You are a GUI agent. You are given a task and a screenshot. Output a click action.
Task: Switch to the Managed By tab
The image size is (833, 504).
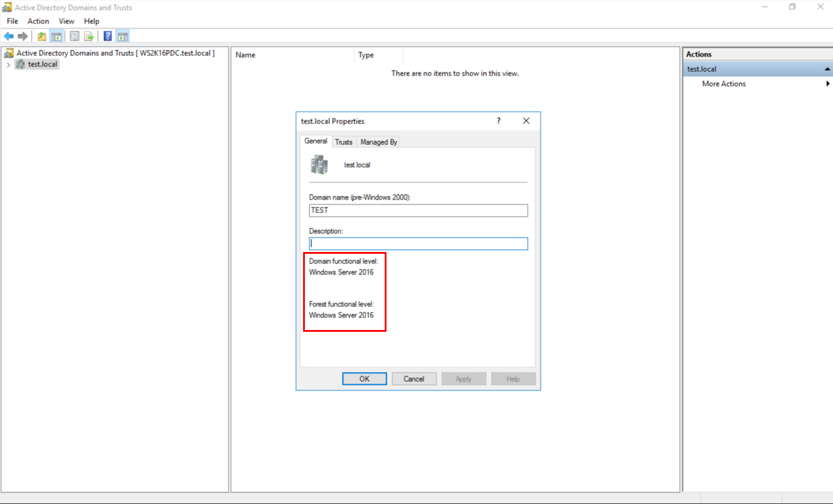click(x=379, y=142)
